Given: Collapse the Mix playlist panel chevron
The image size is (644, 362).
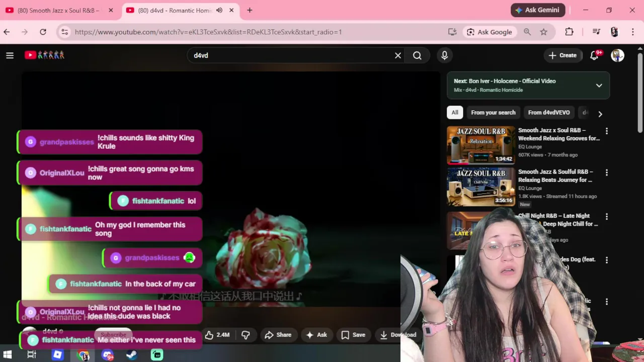Looking at the screenshot, I should pos(599,85).
